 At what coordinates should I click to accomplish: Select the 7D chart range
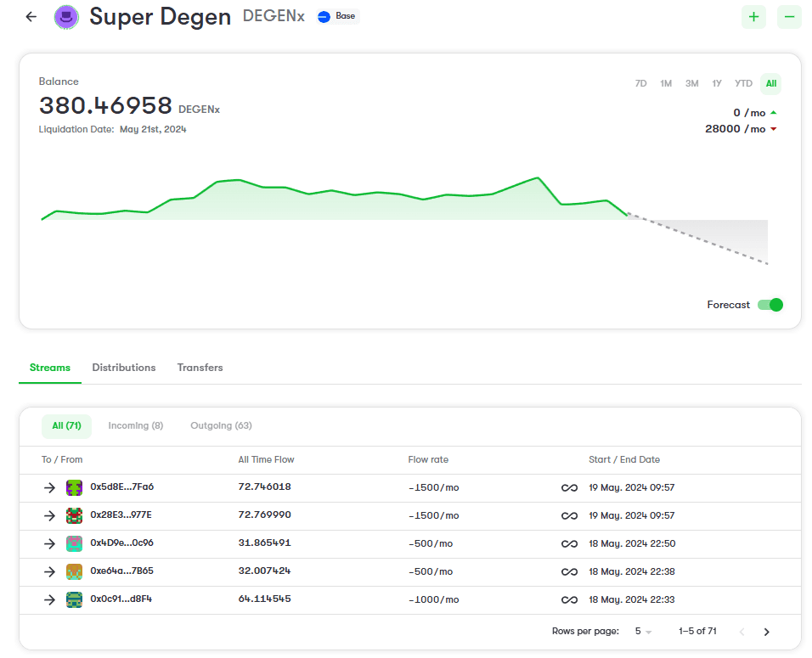point(640,83)
